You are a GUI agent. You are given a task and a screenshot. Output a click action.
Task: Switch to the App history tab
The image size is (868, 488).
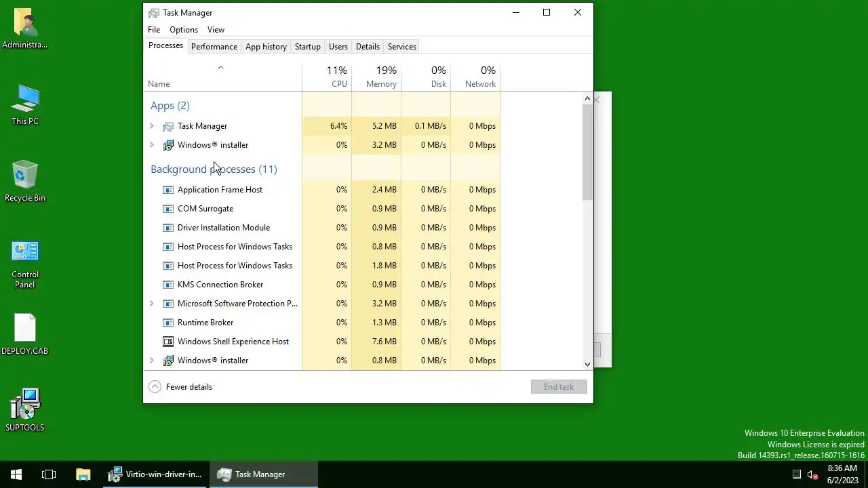click(x=266, y=47)
